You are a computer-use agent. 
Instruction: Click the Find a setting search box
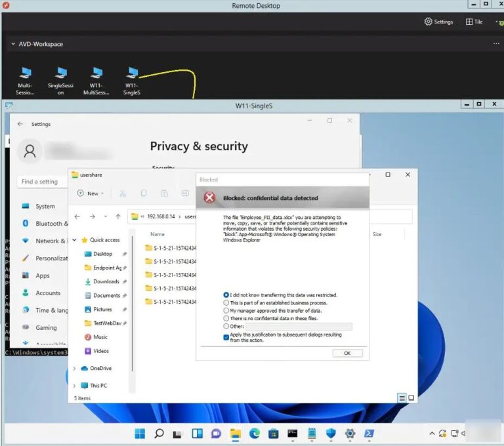coord(42,182)
